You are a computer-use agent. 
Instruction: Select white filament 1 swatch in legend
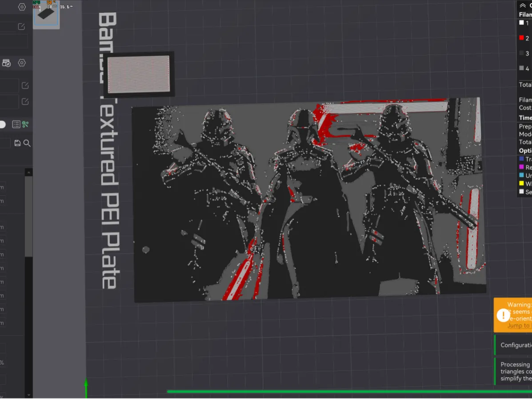tap(521, 23)
